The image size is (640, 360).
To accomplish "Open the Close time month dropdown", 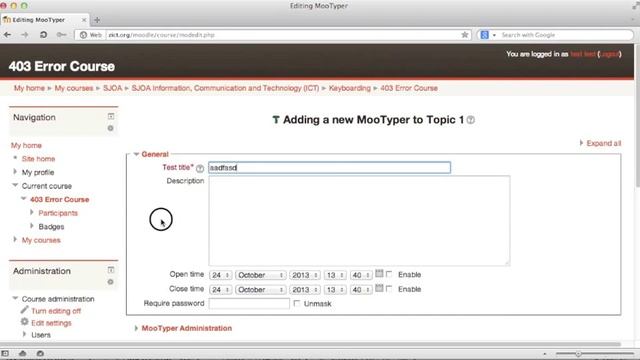I will pyautogui.click(x=260, y=290).
